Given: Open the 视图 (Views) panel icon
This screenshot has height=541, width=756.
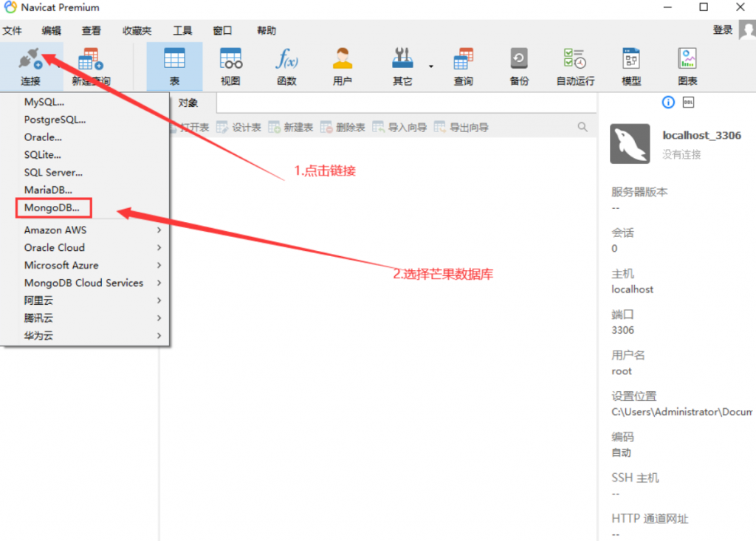Looking at the screenshot, I should click(x=230, y=66).
